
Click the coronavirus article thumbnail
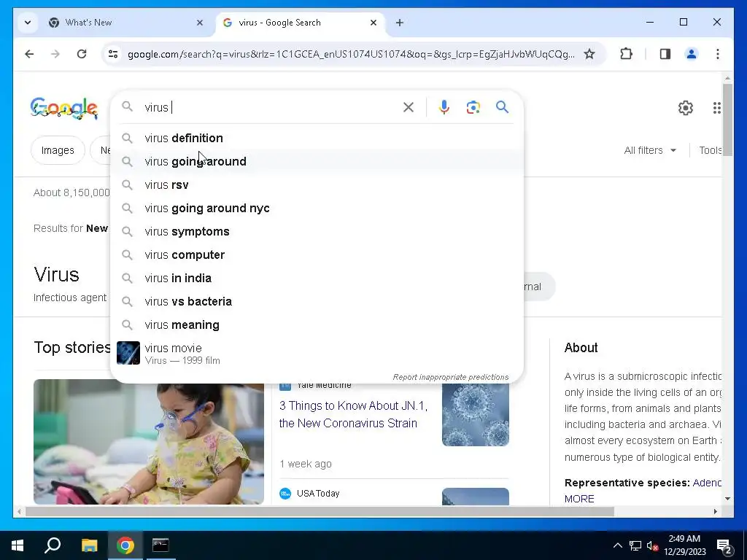pos(476,415)
